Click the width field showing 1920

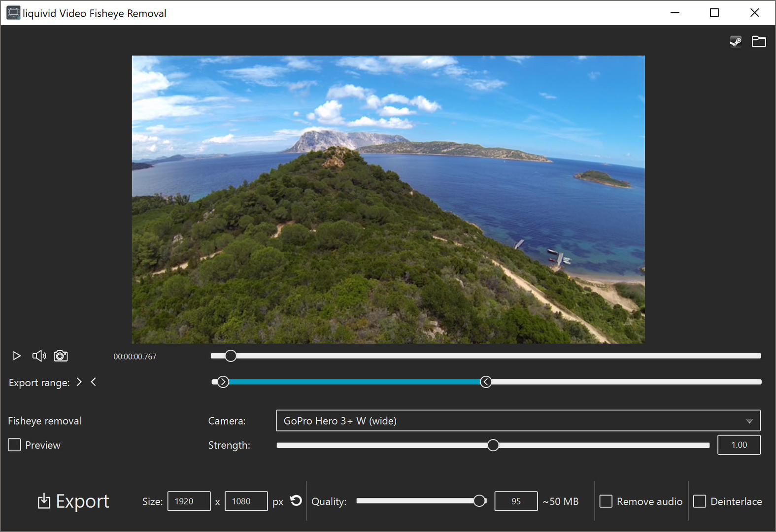(189, 501)
